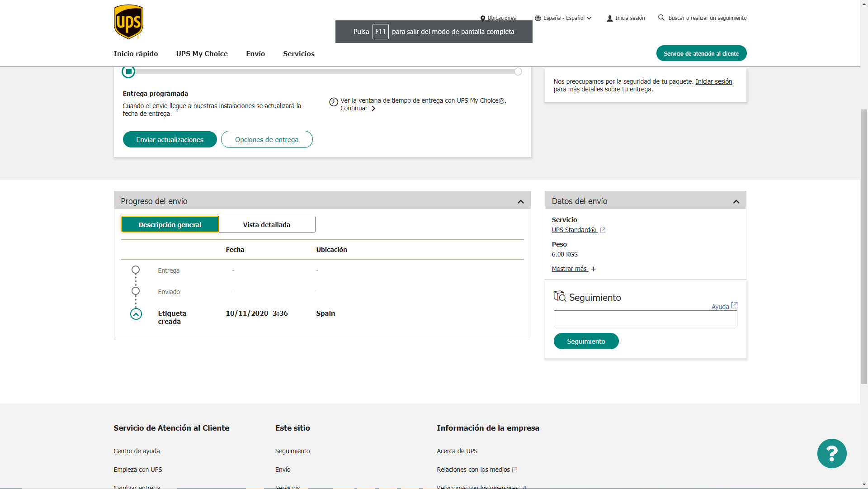Collapse the Progreso del envío panel
The width and height of the screenshot is (868, 489).
pos(520,202)
